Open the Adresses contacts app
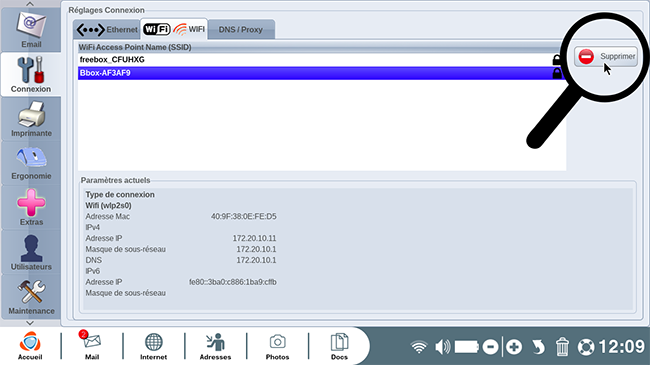 [215, 345]
